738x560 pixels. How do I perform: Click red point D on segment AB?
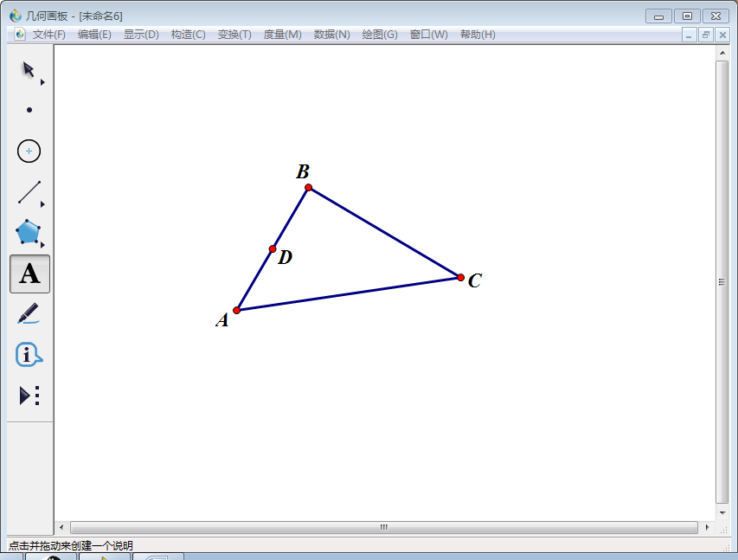(x=273, y=248)
